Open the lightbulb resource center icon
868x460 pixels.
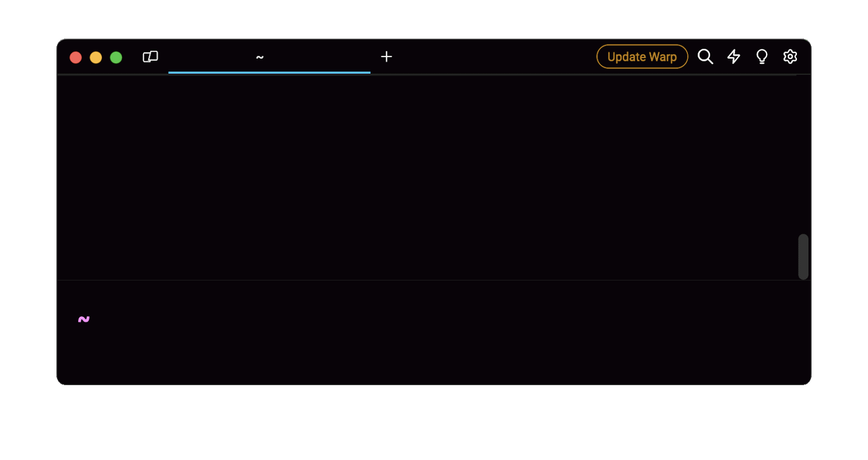tap(762, 56)
